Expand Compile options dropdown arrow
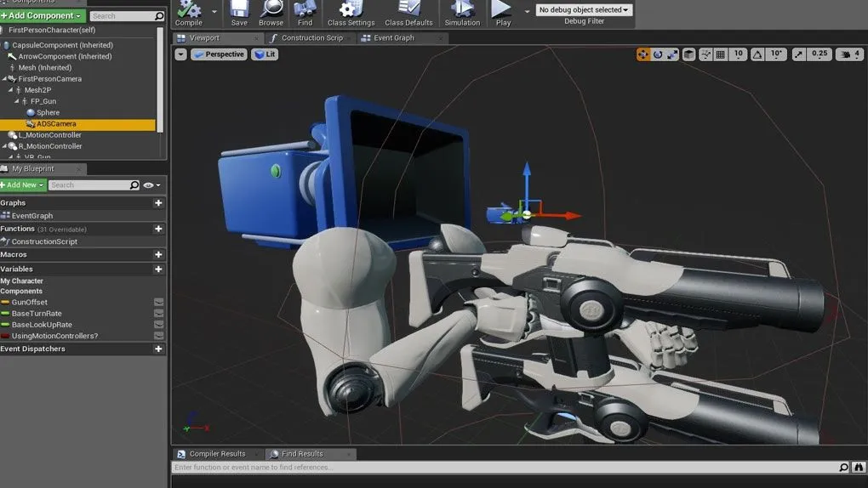The image size is (868, 488). 214,11
